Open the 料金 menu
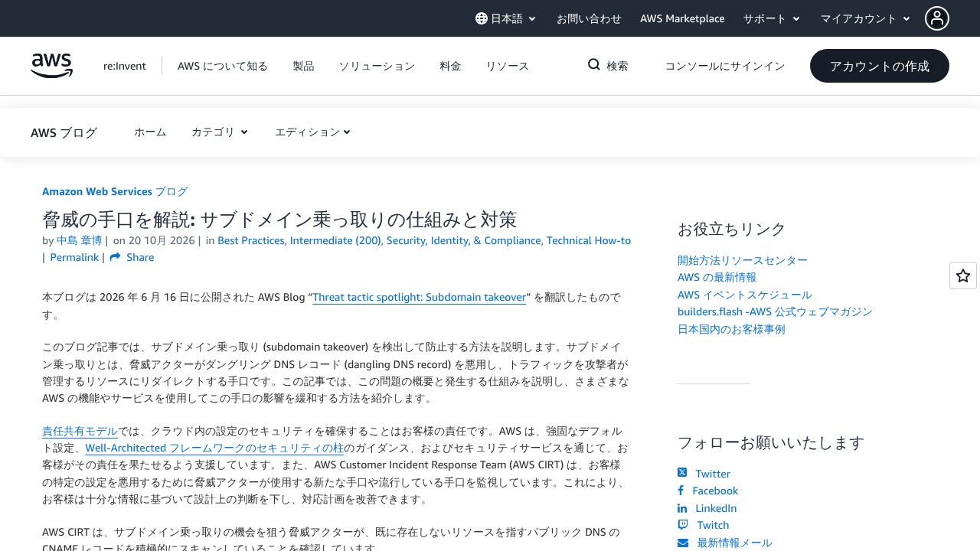This screenshot has height=551, width=980. [450, 66]
